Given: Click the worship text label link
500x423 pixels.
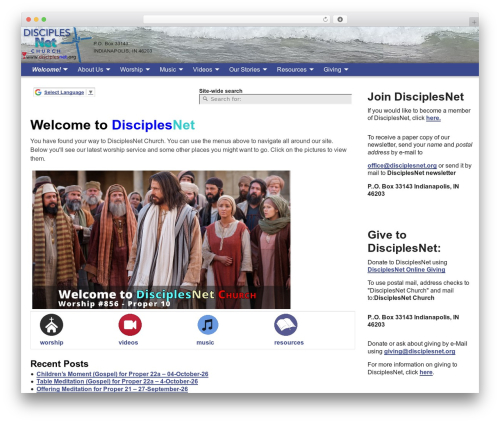Looking at the screenshot, I should click(51, 342).
